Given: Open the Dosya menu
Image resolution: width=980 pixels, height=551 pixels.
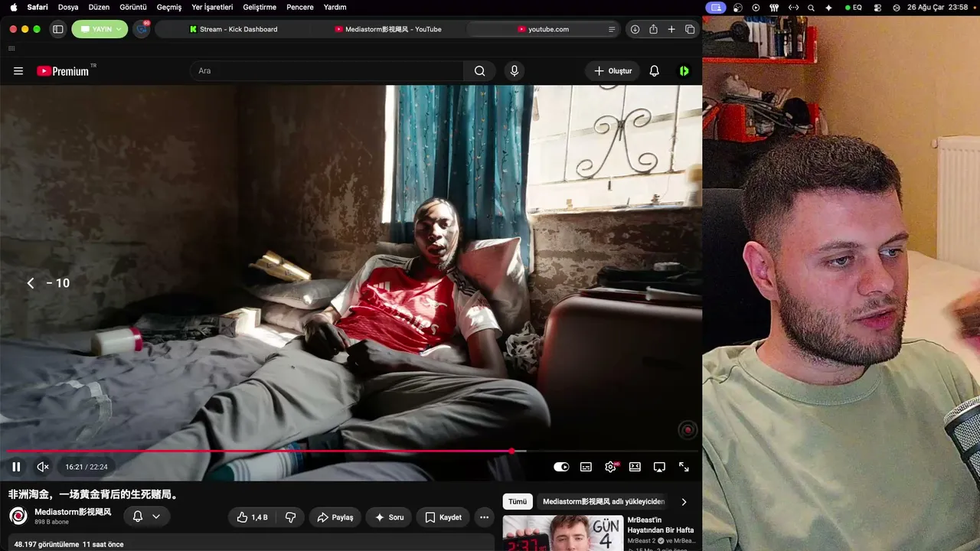Looking at the screenshot, I should tap(68, 7).
